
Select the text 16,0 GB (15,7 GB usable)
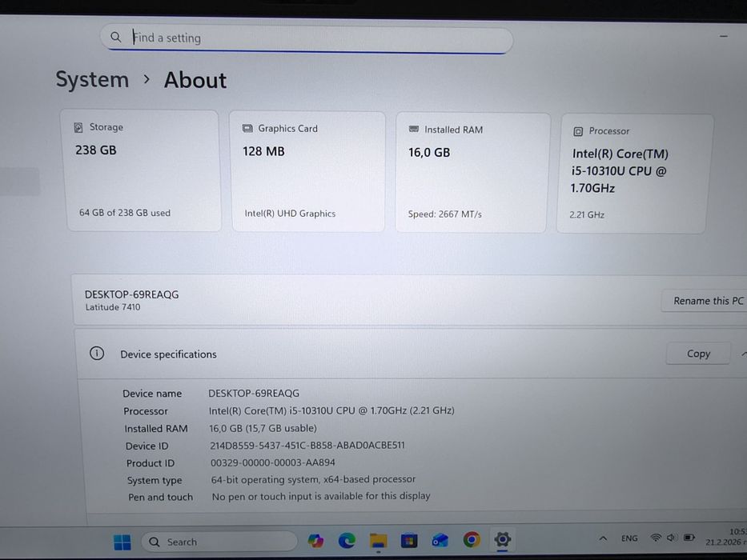tap(263, 428)
